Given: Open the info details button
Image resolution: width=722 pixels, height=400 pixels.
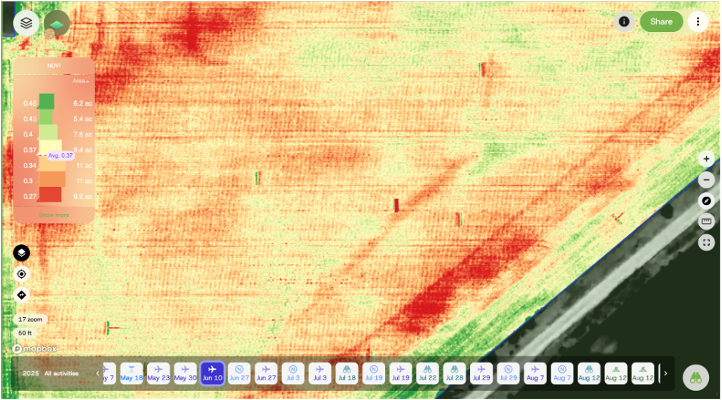Looking at the screenshot, I should pyautogui.click(x=624, y=21).
